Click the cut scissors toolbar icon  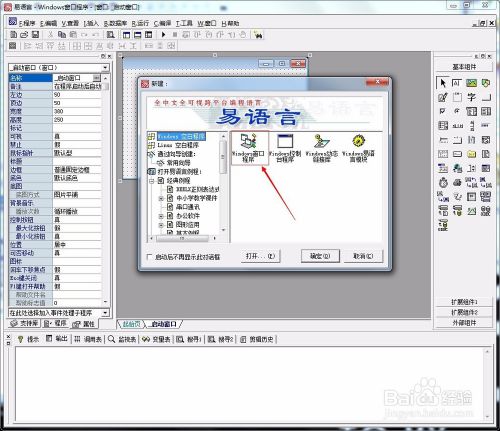pos(50,34)
